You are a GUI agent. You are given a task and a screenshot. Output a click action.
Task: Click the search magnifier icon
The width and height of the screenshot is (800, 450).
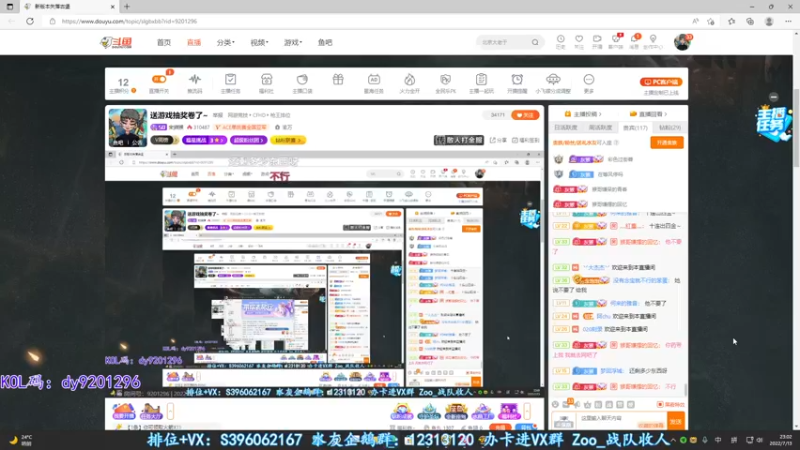[535, 42]
